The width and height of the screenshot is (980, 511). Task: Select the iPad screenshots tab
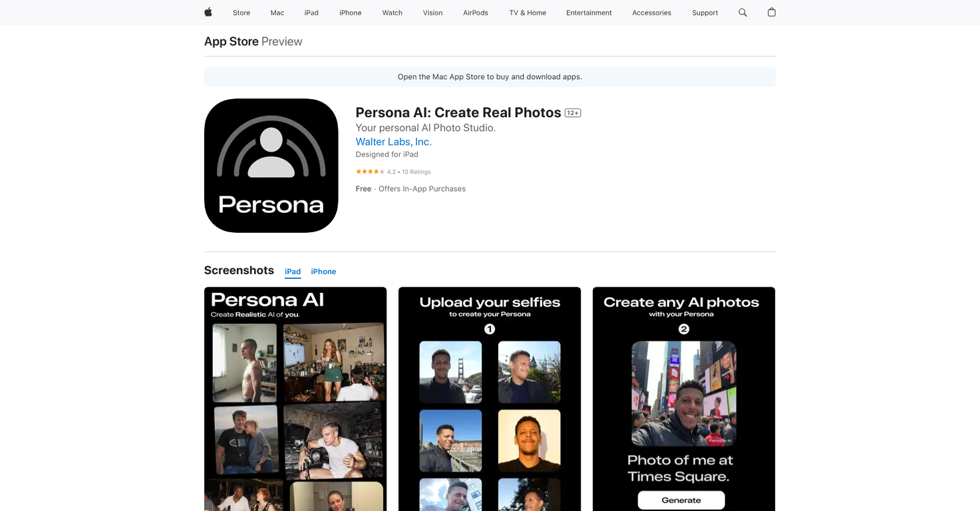point(292,271)
